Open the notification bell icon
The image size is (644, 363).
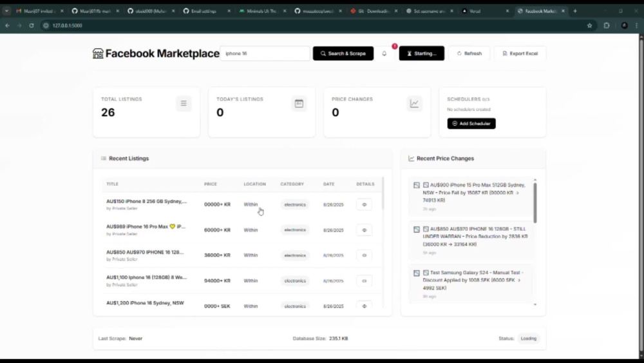click(384, 54)
